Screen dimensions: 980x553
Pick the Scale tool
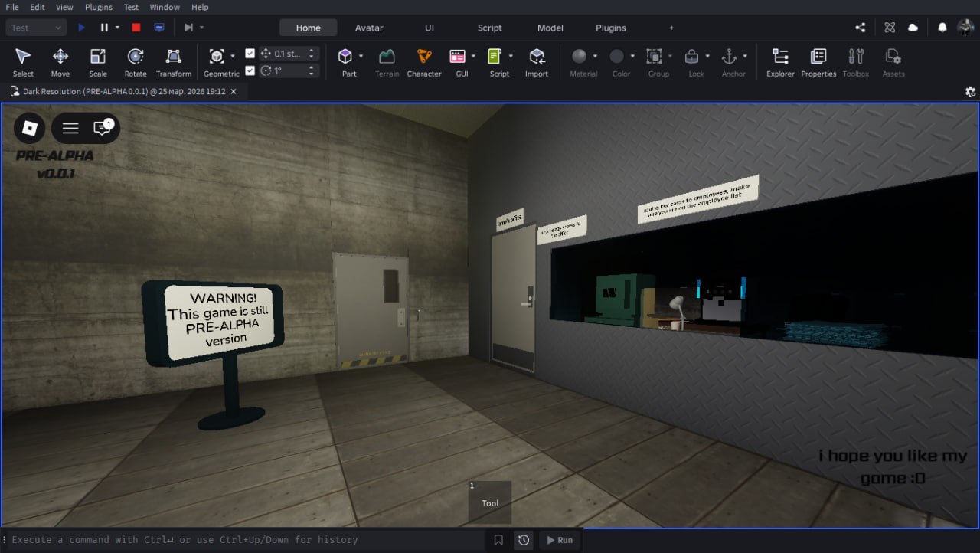pyautogui.click(x=98, y=62)
